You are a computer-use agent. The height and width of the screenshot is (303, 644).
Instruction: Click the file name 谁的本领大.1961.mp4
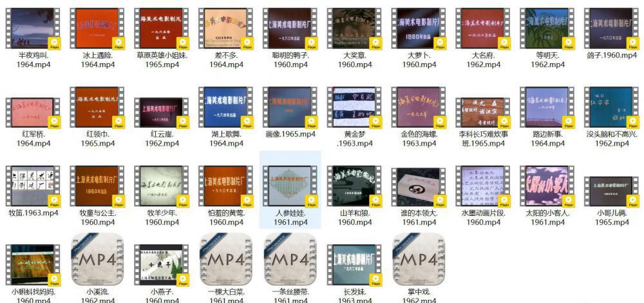[x=419, y=217]
